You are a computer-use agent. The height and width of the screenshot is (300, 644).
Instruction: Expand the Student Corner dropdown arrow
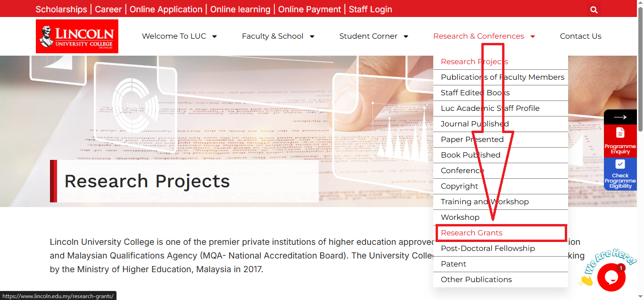pos(406,36)
